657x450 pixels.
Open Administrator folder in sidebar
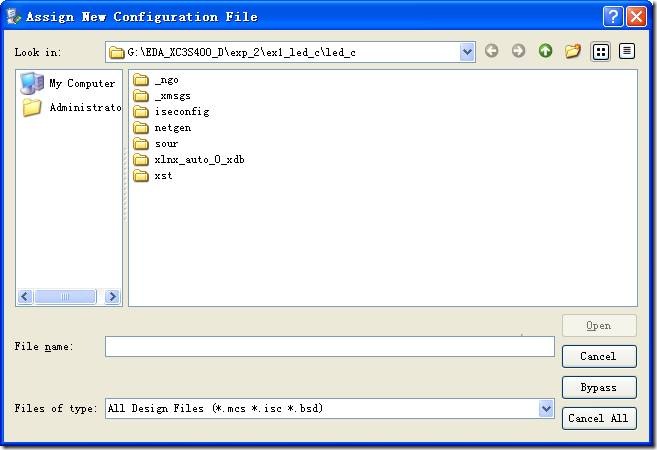click(72, 108)
